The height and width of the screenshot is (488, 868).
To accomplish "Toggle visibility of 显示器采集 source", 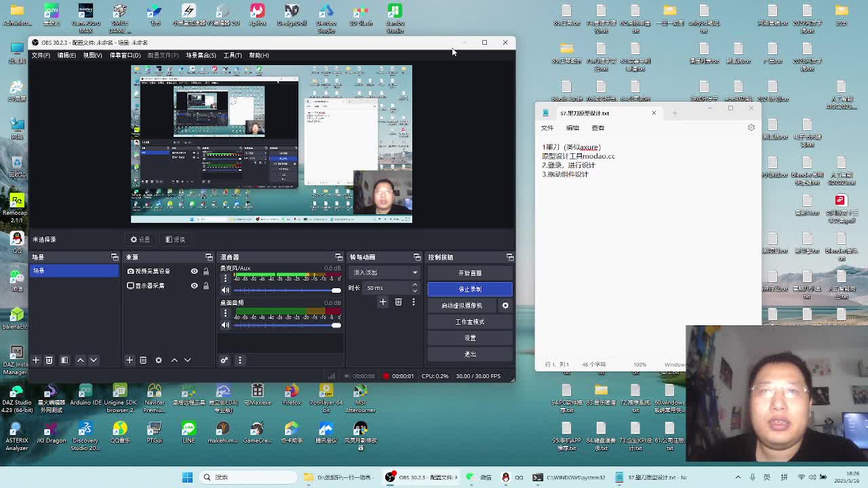I will (194, 286).
